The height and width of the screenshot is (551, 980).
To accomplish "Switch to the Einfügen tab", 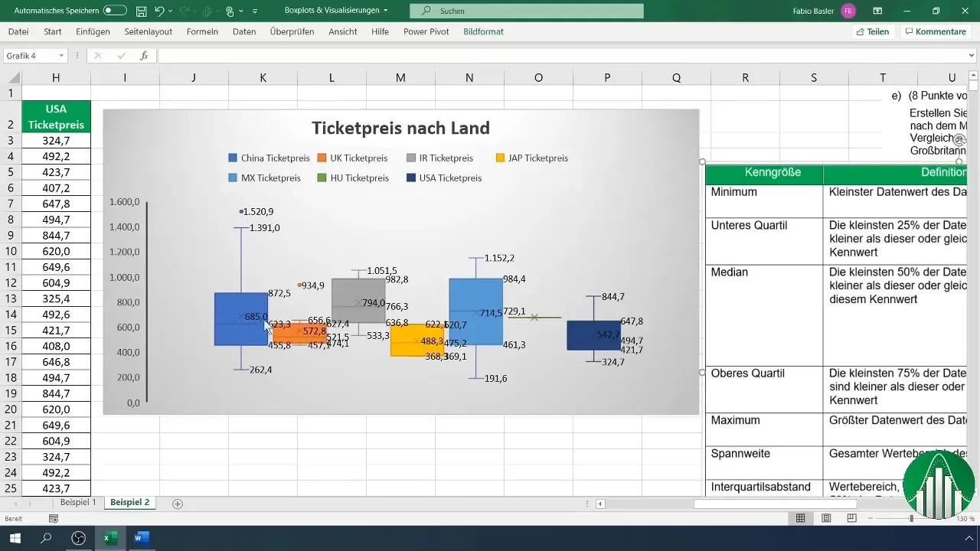I will [x=93, y=31].
